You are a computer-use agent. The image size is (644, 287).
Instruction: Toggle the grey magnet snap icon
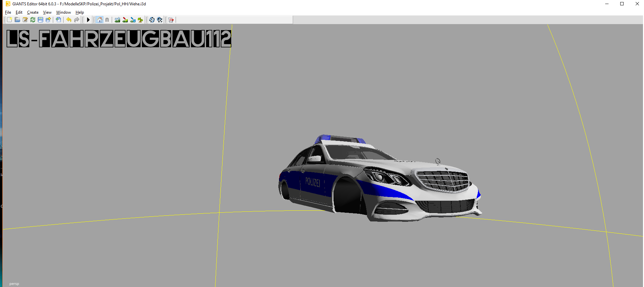[x=107, y=20]
